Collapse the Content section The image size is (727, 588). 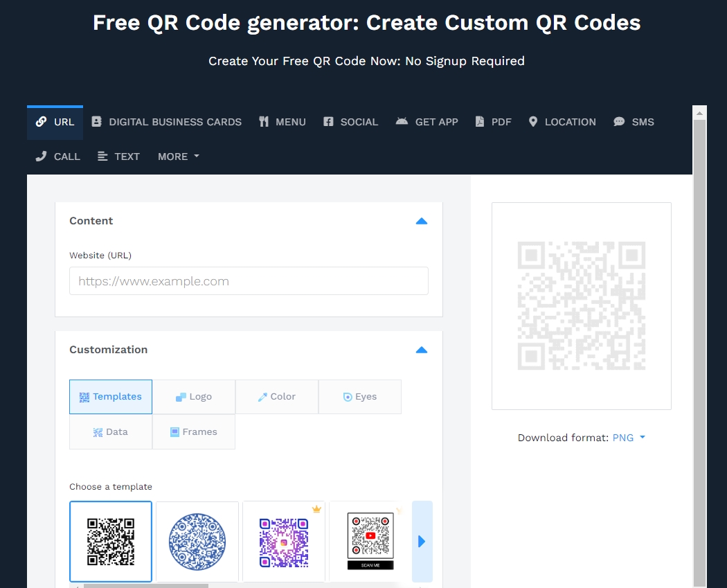pyautogui.click(x=422, y=221)
